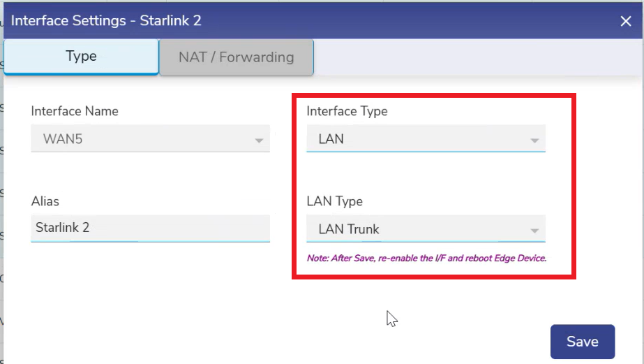Click the Interface Name label
Screen dimensions: 644x364
pos(75,111)
